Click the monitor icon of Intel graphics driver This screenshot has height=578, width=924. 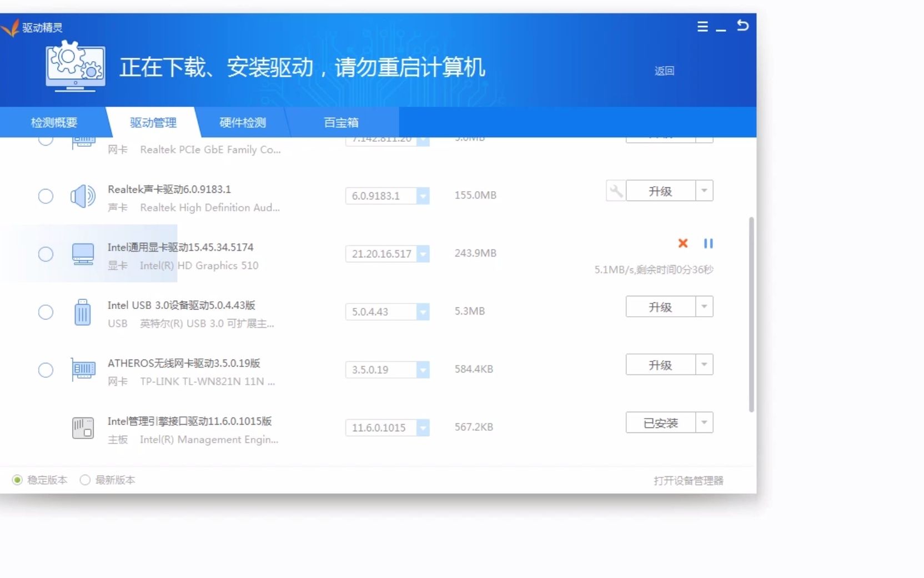(83, 254)
